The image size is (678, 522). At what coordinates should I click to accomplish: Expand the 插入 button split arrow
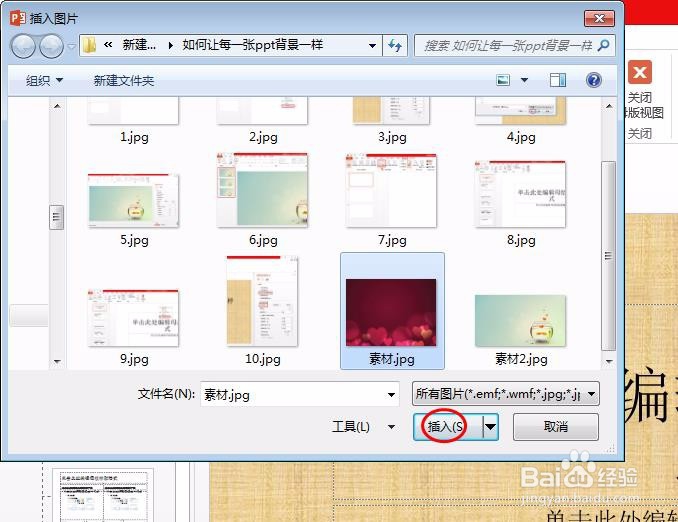[x=490, y=427]
